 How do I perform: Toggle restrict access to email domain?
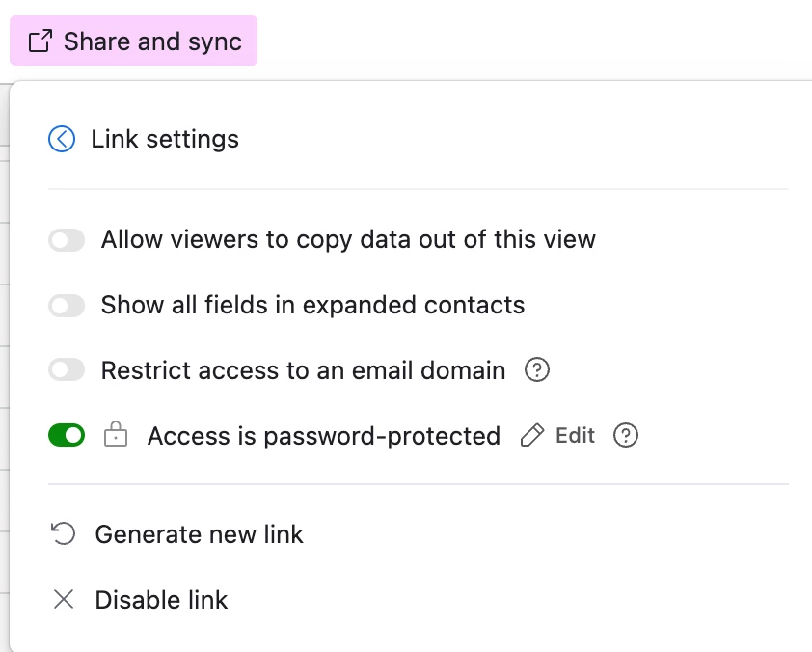67,369
